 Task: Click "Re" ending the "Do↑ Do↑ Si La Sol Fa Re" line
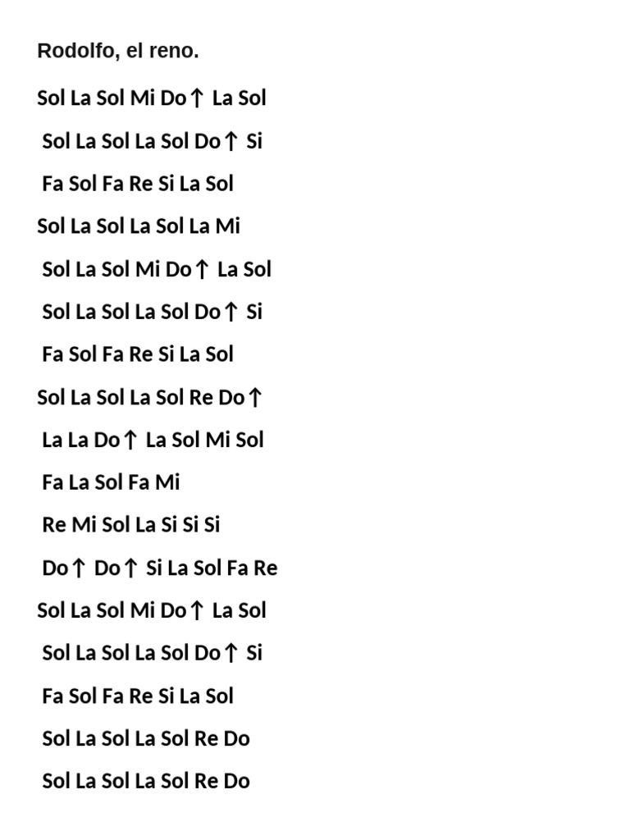coord(266,568)
